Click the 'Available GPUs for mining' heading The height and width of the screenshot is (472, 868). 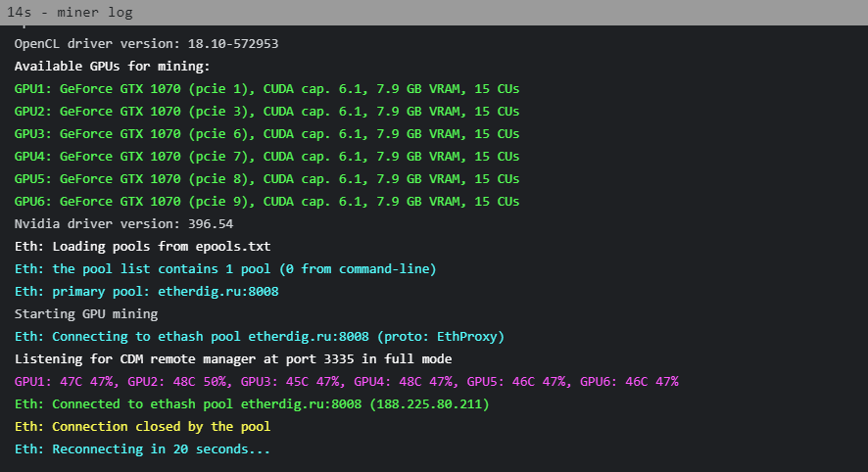coord(113,67)
